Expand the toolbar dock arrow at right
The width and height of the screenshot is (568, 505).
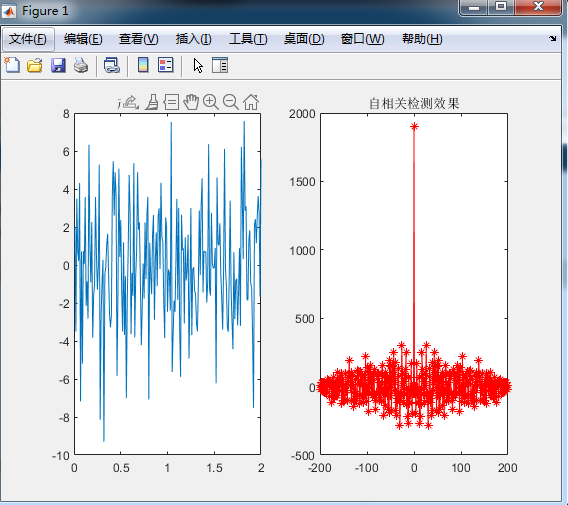(x=552, y=38)
